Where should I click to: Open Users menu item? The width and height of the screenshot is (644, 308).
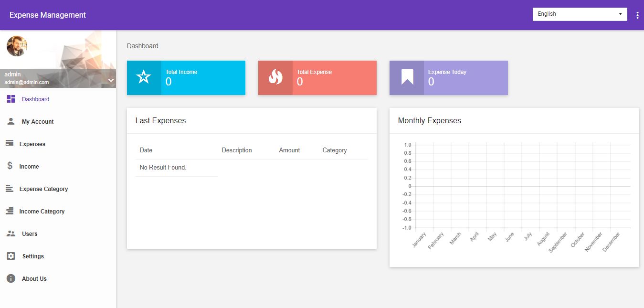(58, 234)
